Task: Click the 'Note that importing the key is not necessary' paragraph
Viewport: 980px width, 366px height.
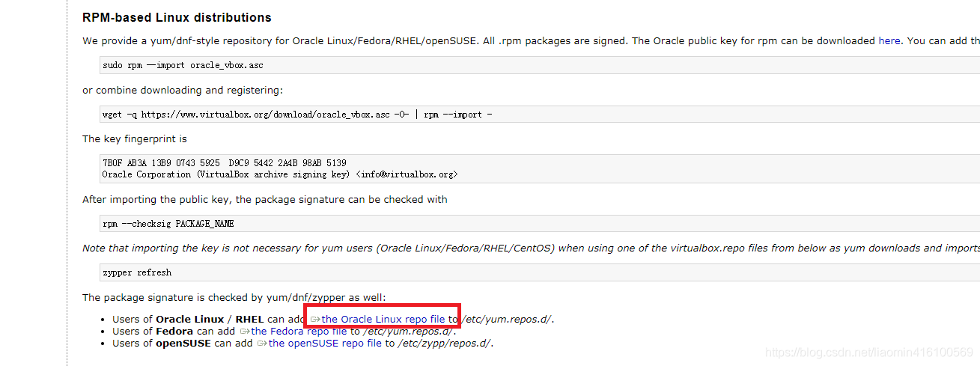Action: coord(531,248)
